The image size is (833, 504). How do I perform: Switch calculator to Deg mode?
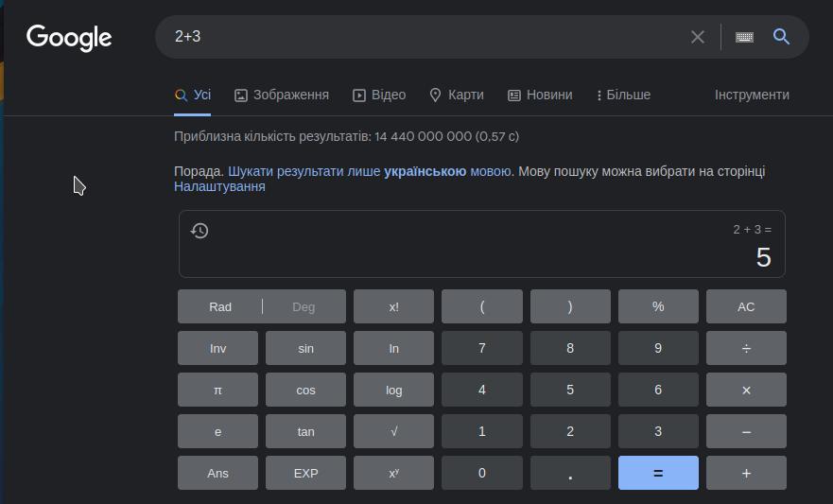coord(304,306)
